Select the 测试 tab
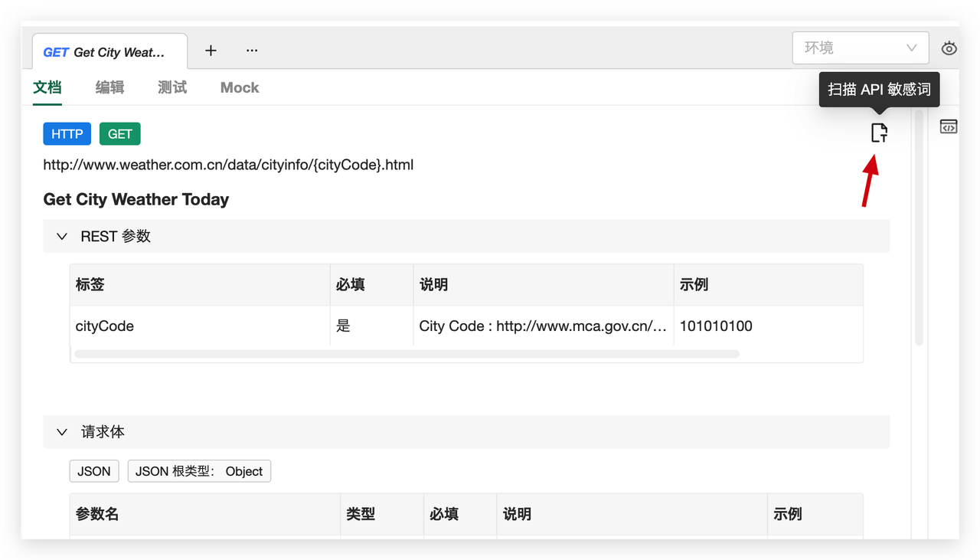Screen dimensions: 980x560 pos(171,87)
